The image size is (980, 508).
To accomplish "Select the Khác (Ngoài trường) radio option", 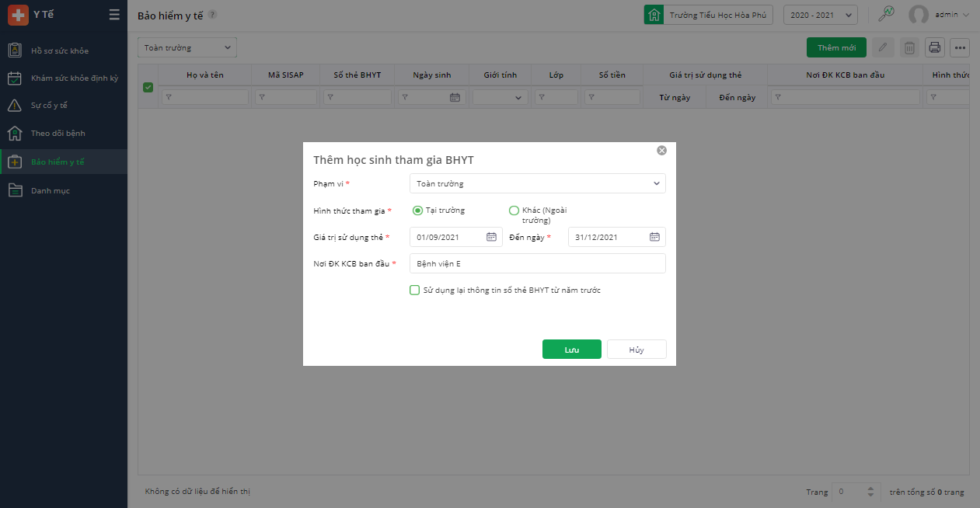I will [514, 211].
